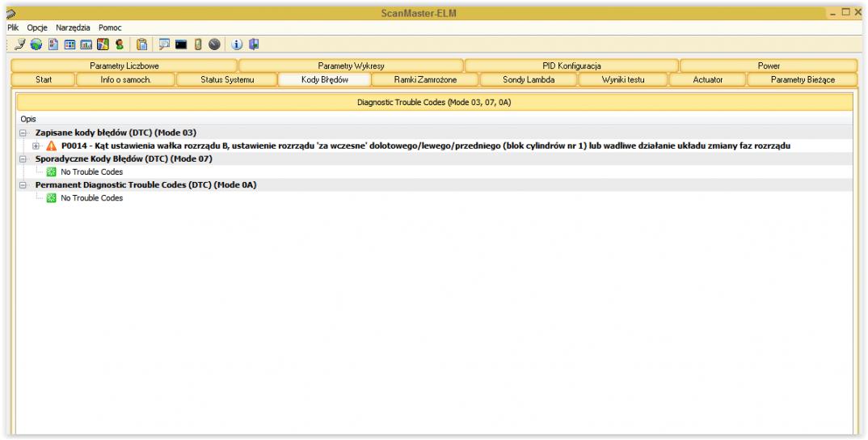This screenshot has width=868, height=440.
Task: Open the Status Systemu tab
Action: pyautogui.click(x=227, y=80)
